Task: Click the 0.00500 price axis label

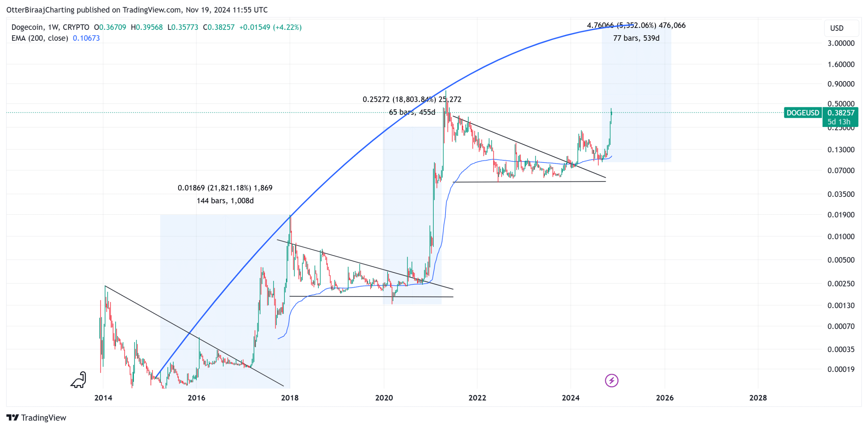Action: [841, 260]
